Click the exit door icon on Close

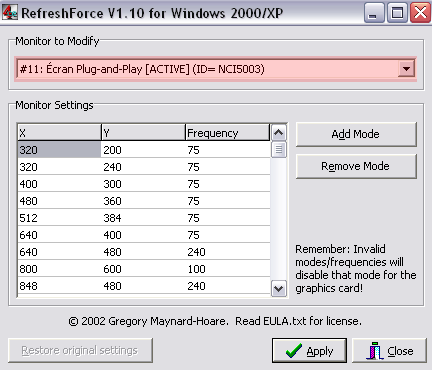pyautogui.click(x=375, y=351)
